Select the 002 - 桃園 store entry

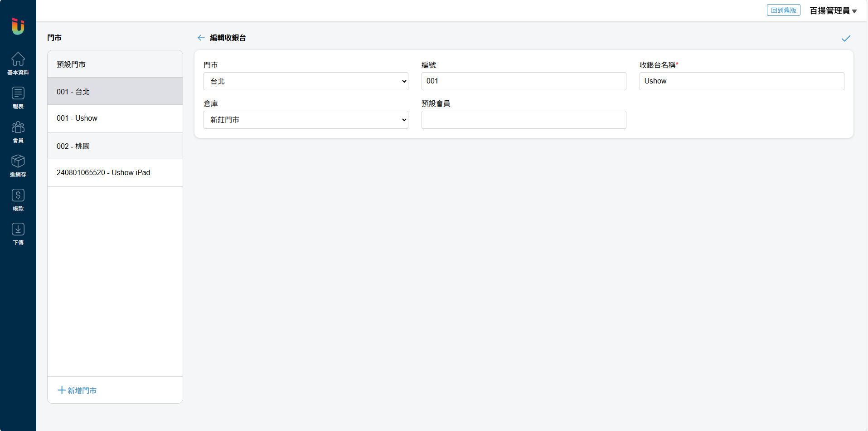click(115, 146)
